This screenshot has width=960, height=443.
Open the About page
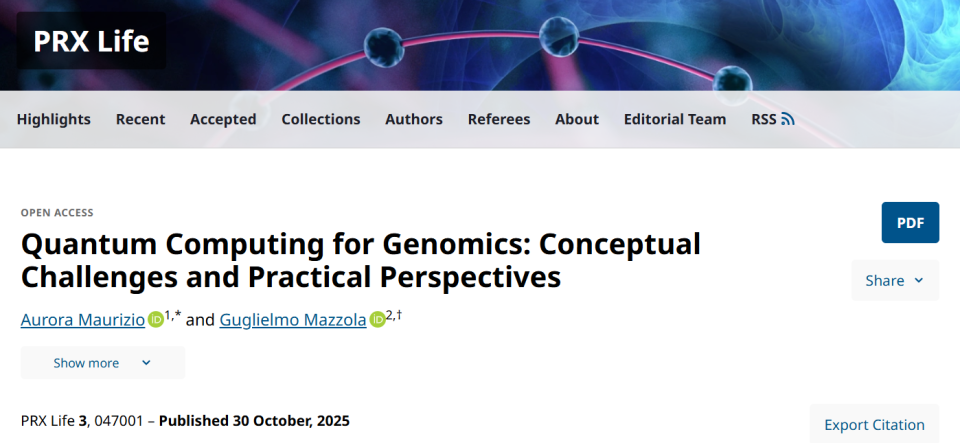click(577, 119)
